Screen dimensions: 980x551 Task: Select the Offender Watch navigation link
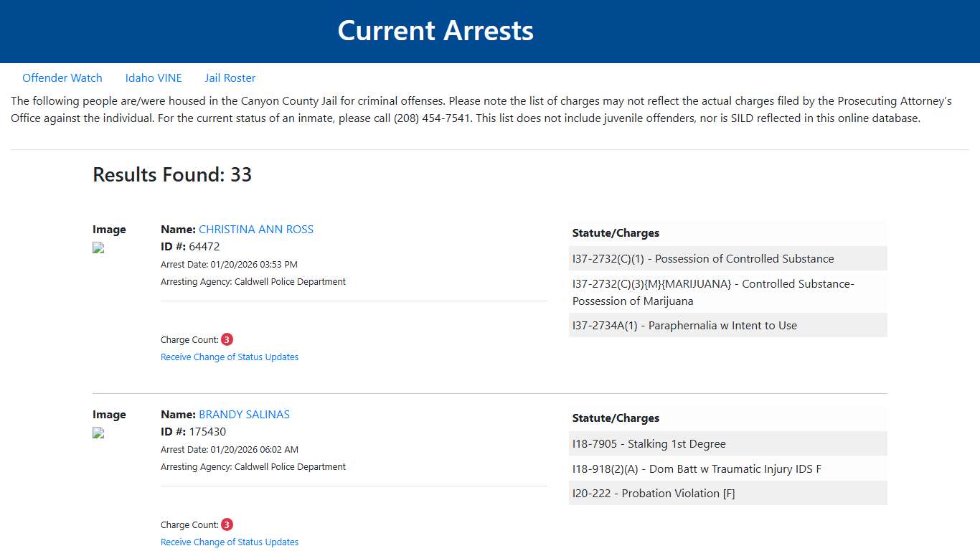[62, 77]
